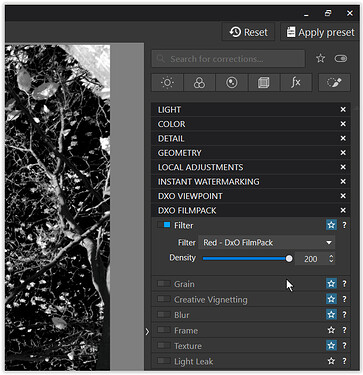Open the Local adjustments brush icon
This screenshot has width=363, height=375.
pyautogui.click(x=334, y=83)
